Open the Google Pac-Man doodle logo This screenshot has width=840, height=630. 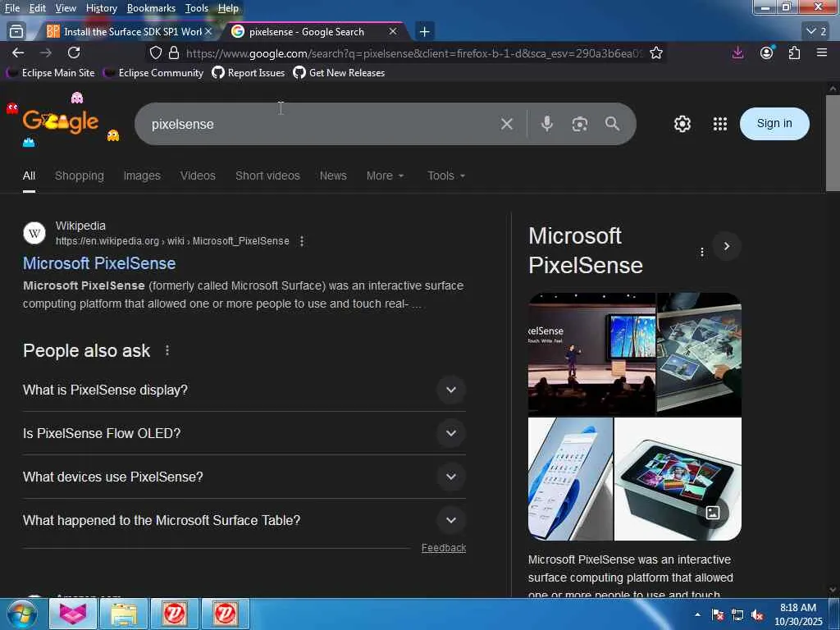coord(61,121)
